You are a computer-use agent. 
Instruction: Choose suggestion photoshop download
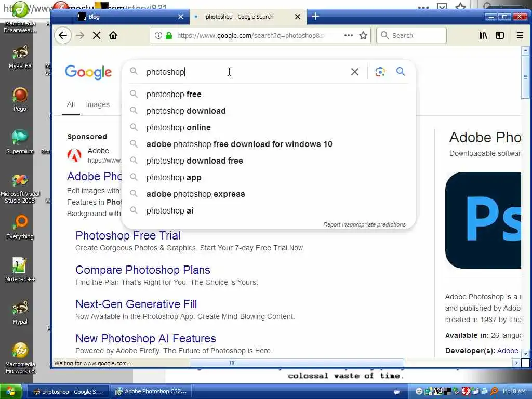coord(268,111)
